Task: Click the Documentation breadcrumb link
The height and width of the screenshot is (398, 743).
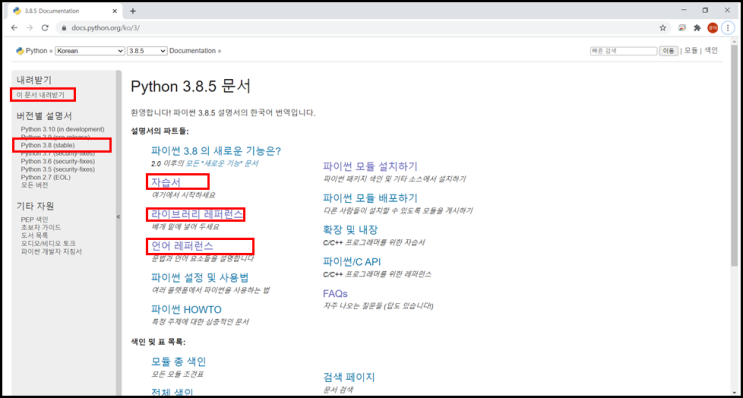Action: click(192, 51)
